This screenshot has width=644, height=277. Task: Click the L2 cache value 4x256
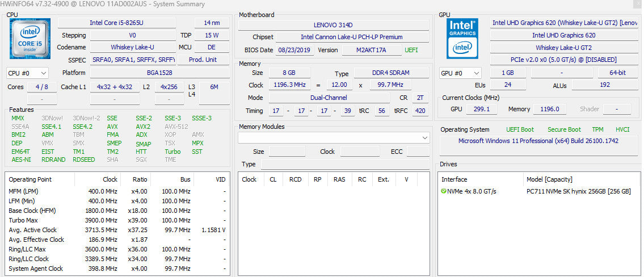pyautogui.click(x=169, y=87)
